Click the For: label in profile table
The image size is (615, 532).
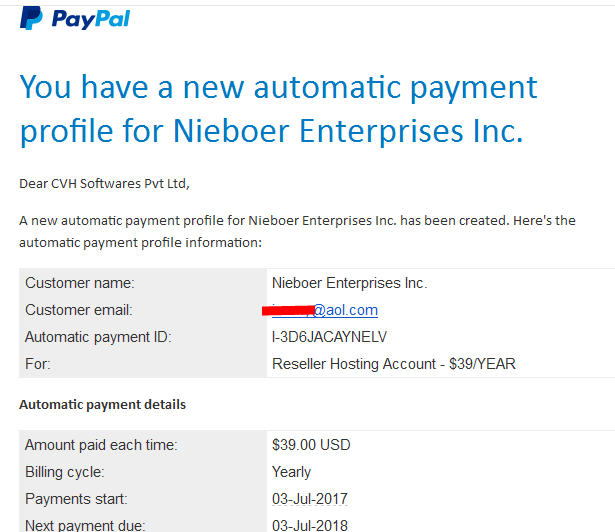tap(38, 364)
